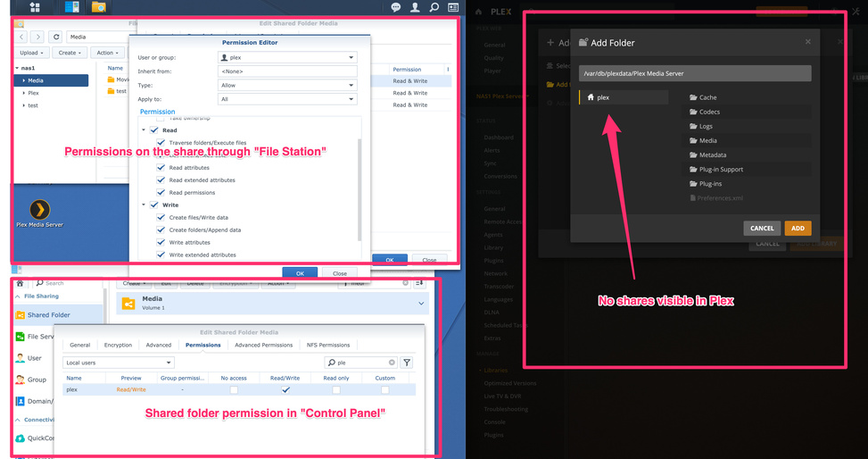Toggle the Read permissions checkbox

161,192
